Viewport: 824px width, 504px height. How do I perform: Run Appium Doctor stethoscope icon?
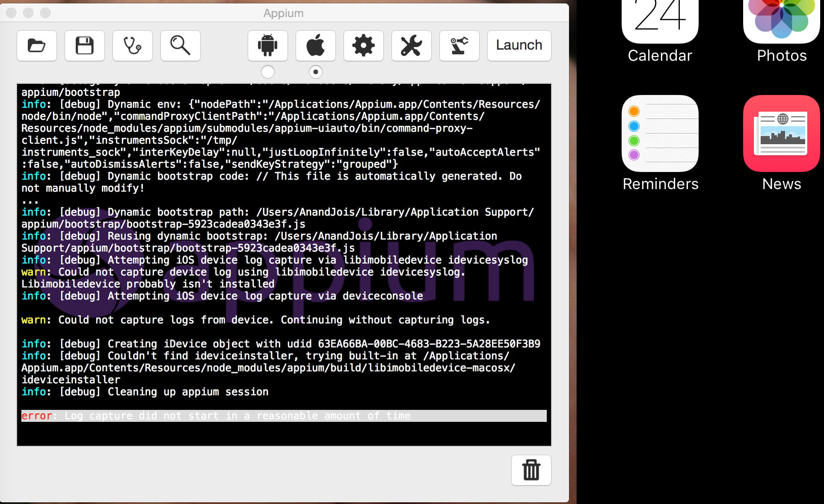point(133,45)
